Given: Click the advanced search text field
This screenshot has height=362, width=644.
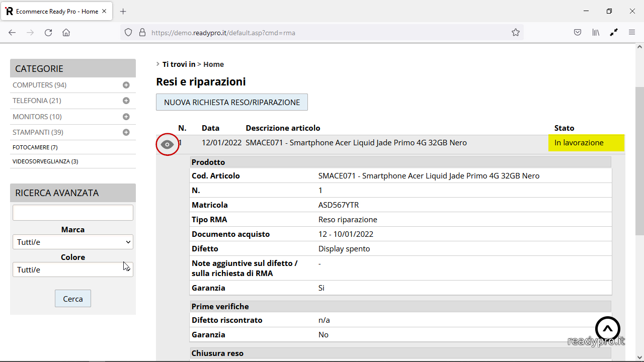Looking at the screenshot, I should point(73,212).
